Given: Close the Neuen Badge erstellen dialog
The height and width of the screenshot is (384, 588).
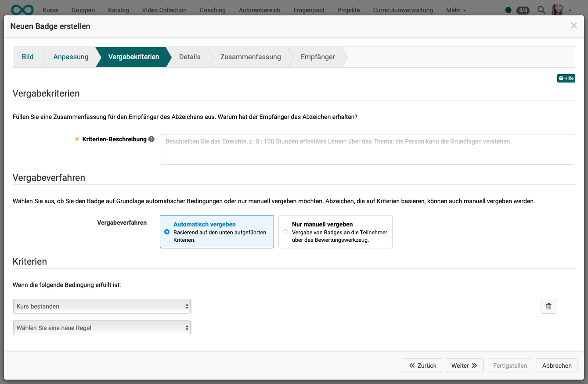Looking at the screenshot, I should (574, 25).
